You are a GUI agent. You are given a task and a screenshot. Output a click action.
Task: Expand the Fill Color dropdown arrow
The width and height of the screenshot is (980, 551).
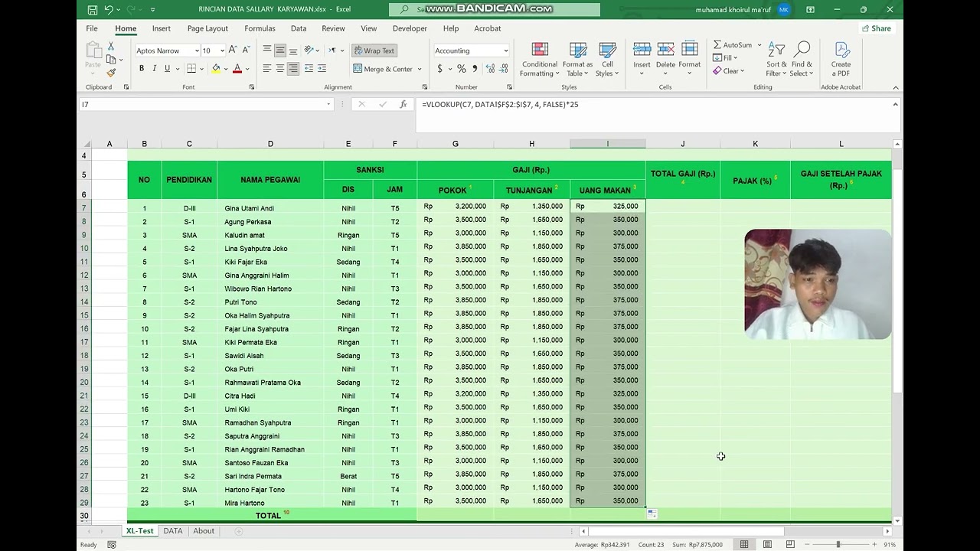pos(226,69)
